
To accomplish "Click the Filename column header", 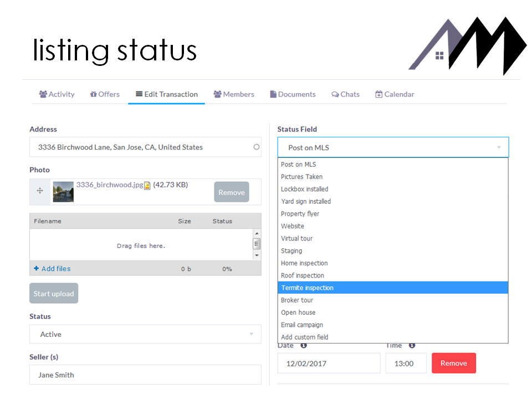I will [48, 221].
